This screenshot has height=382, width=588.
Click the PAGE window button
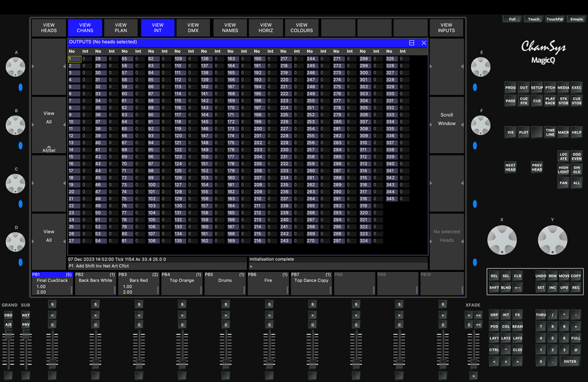click(x=510, y=101)
